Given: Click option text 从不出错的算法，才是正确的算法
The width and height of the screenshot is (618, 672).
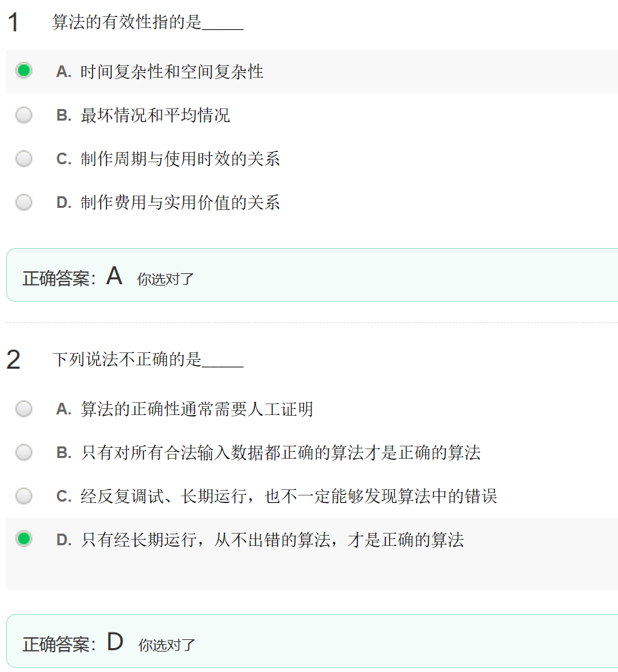Looking at the screenshot, I should (339, 540).
